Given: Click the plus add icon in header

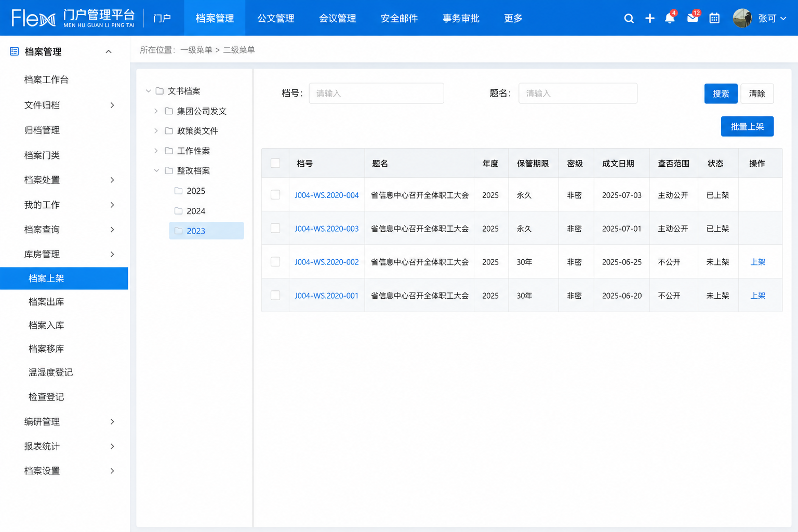Looking at the screenshot, I should pos(650,18).
